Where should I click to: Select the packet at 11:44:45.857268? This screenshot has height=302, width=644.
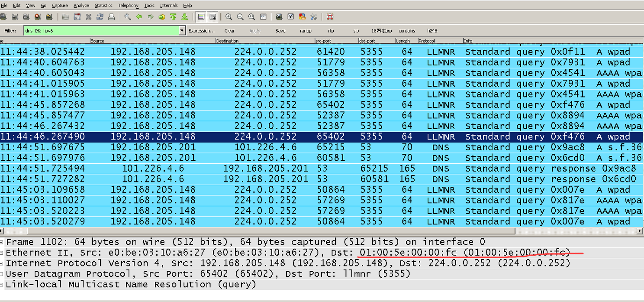322,105
